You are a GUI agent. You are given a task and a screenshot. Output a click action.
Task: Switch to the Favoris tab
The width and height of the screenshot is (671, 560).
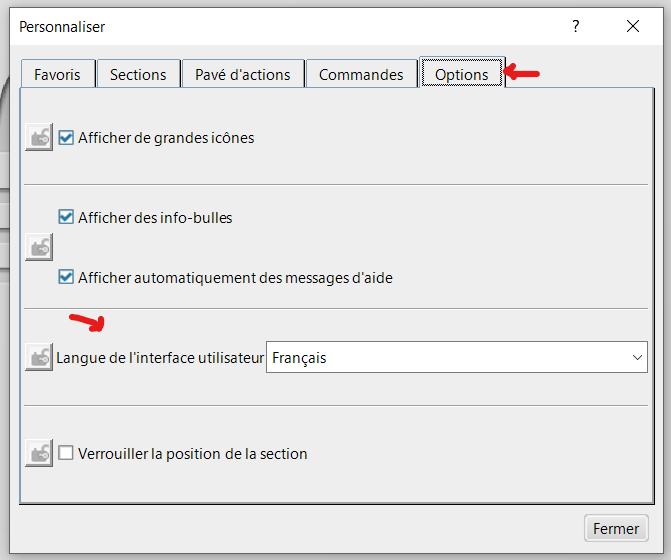[57, 74]
